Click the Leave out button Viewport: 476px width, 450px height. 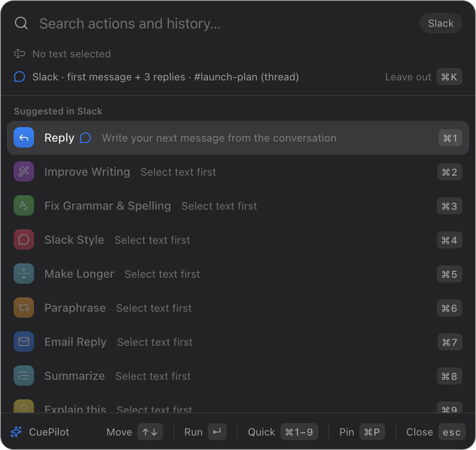[x=408, y=77]
